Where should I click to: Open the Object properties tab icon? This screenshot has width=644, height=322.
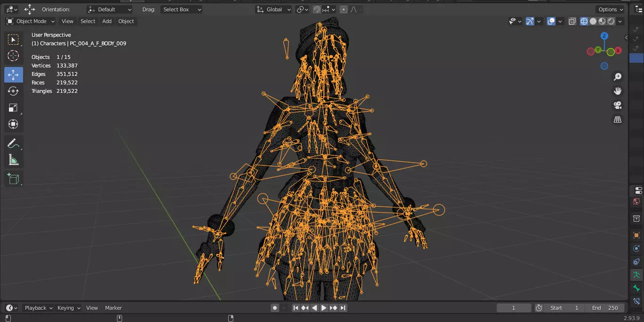(637, 235)
